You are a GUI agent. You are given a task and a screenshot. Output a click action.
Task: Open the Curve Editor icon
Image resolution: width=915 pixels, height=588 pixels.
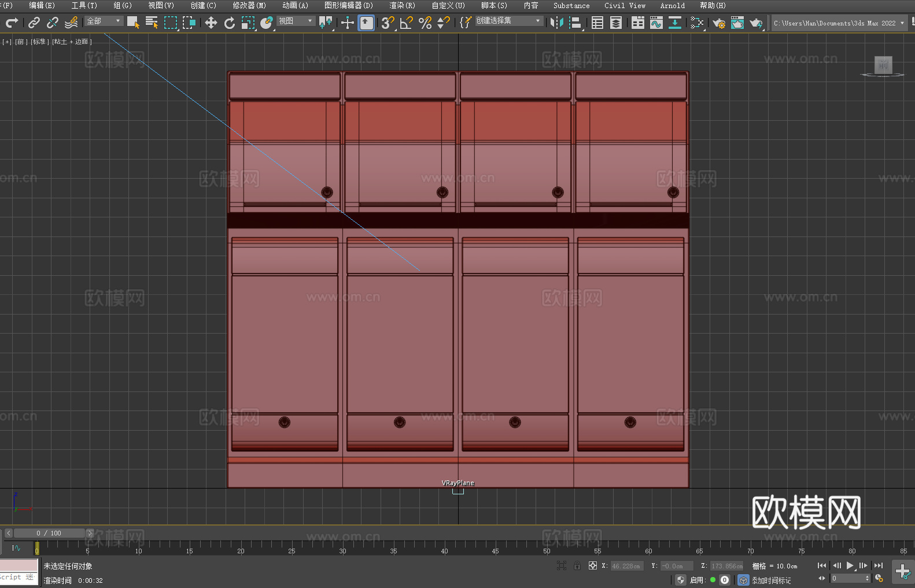(x=656, y=23)
